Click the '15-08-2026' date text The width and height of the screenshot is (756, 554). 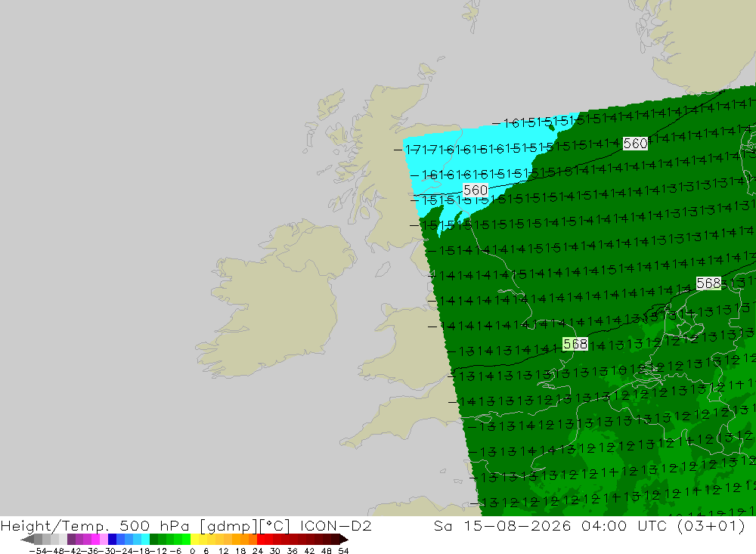tap(517, 526)
